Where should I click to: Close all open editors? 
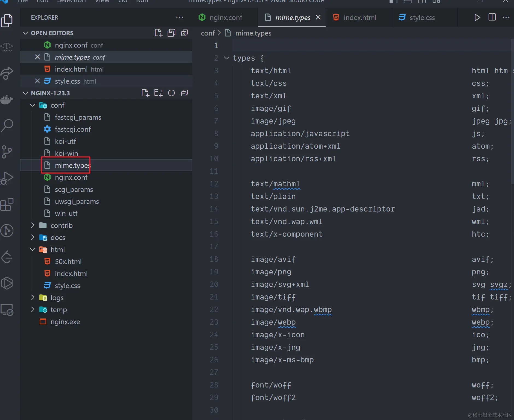click(185, 33)
